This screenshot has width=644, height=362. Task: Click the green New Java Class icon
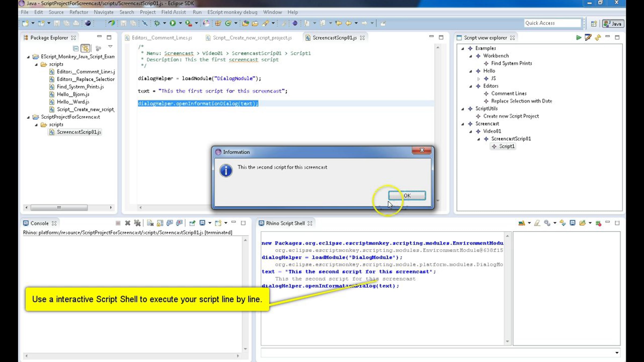(228, 23)
